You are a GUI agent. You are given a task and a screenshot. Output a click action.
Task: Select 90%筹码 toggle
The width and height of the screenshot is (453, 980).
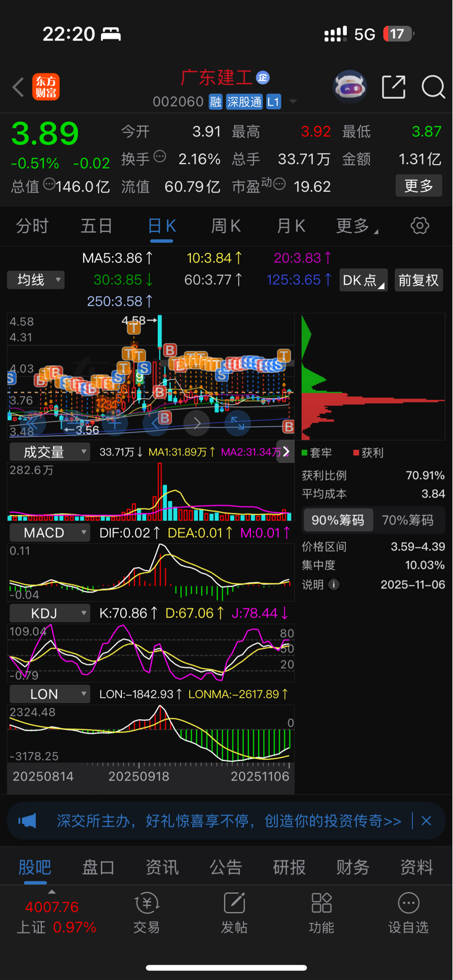(338, 520)
